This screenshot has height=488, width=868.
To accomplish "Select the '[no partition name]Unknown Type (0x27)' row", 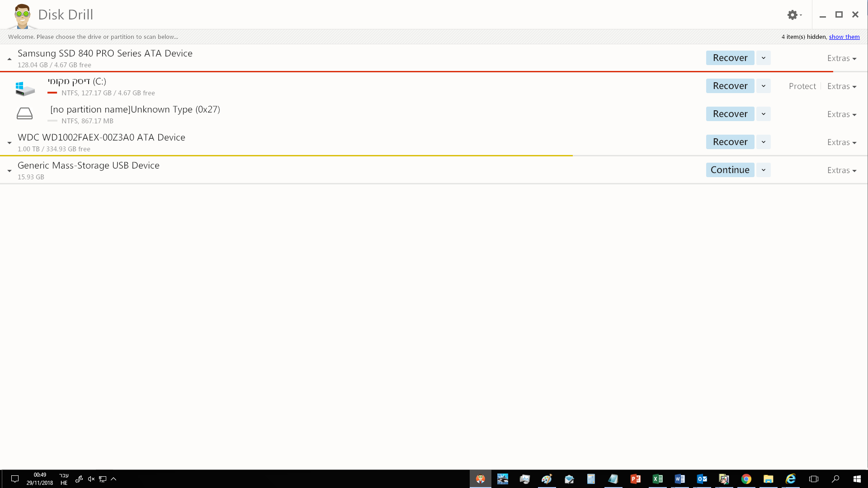I will 434,114.
